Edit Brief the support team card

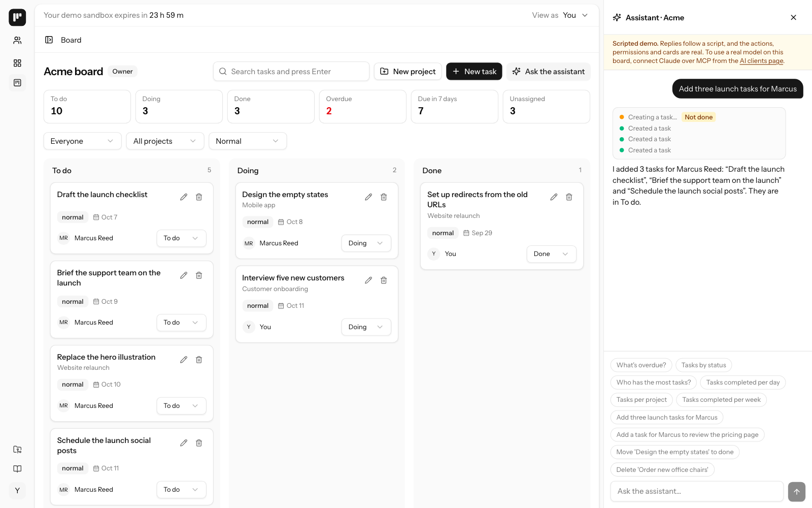[184, 275]
